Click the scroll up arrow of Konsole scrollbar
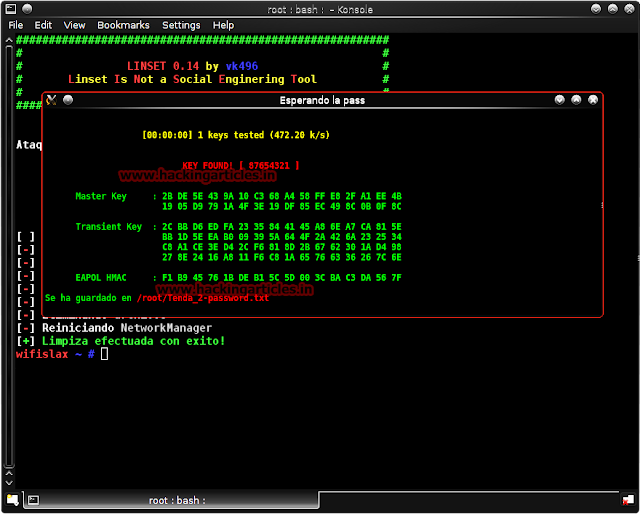640x514 pixels. pyautogui.click(x=9, y=40)
